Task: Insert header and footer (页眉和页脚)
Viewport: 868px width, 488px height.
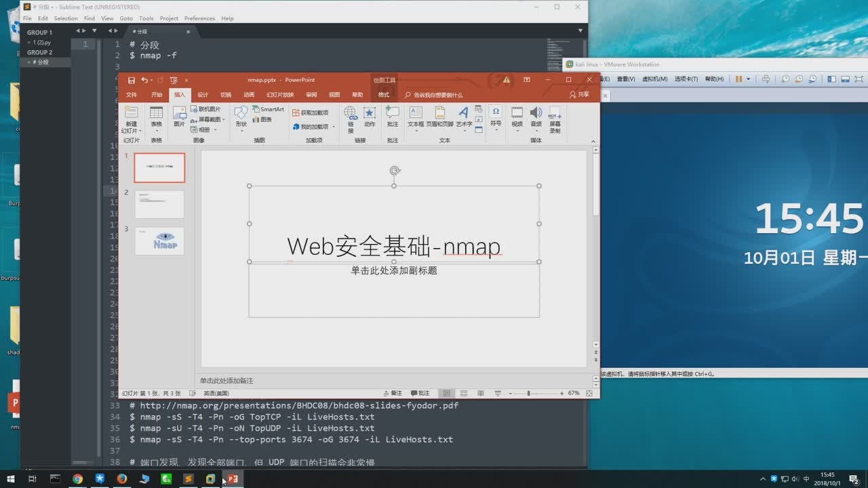Action: point(439,117)
